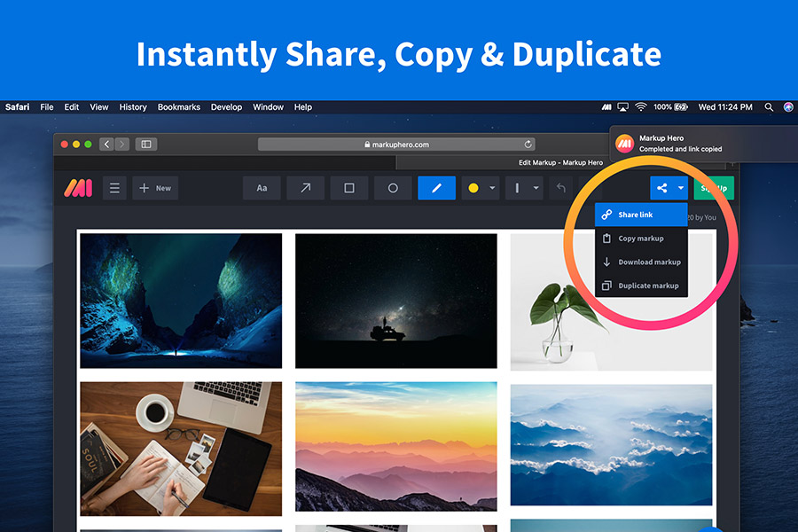
Task: Select the oval shape tool
Action: (x=393, y=188)
